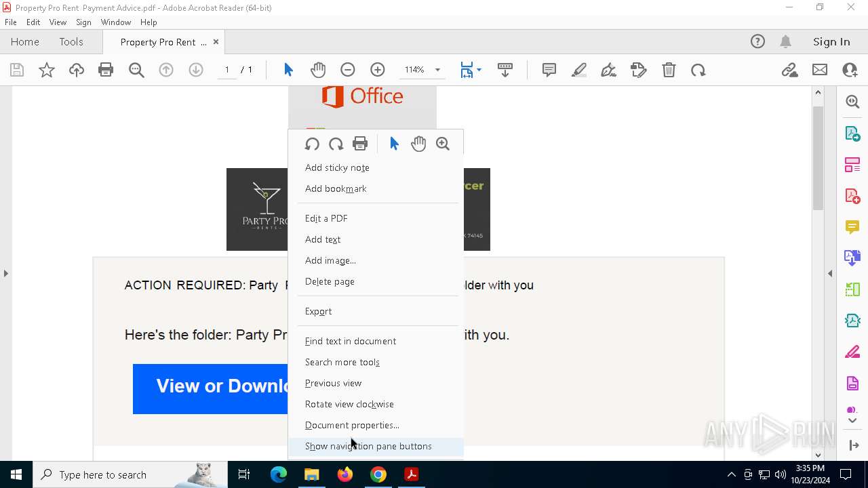Viewport: 868px width, 488px height.
Task: Choose Delete page in context menu
Action: [376, 281]
